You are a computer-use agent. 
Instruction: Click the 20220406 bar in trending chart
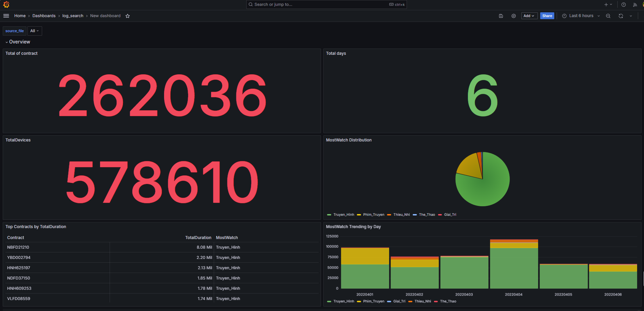613,276
